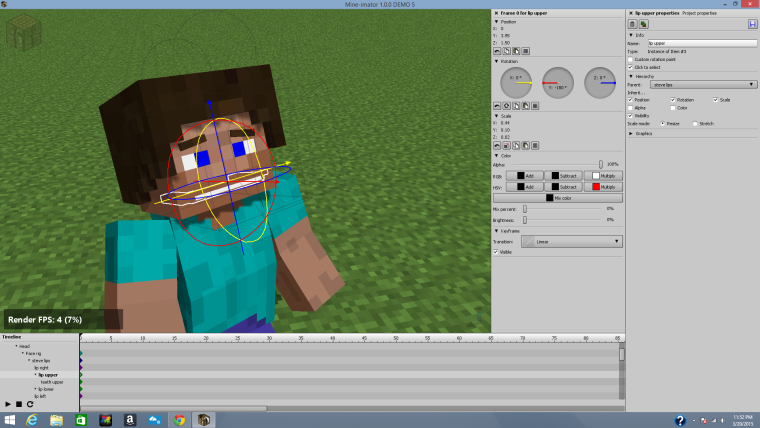Enable the Custom rotation point checkbox
The image size is (760, 428).
[630, 59]
